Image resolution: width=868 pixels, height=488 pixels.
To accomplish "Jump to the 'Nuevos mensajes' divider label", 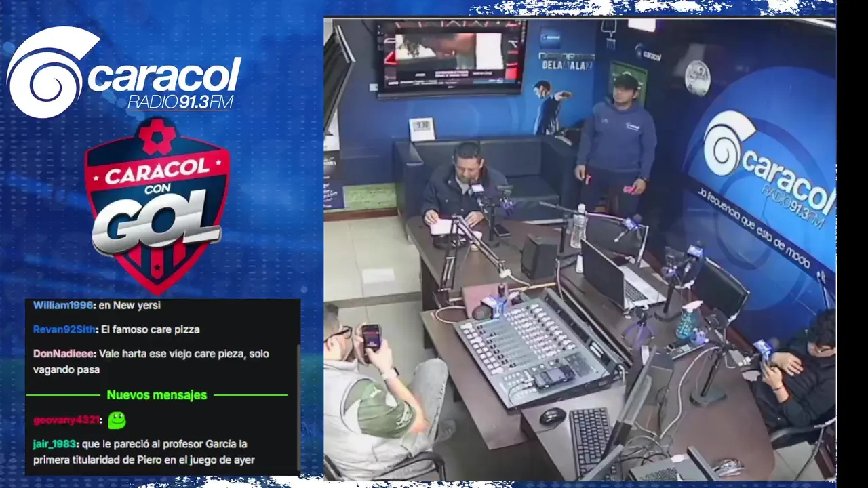I will point(157,394).
